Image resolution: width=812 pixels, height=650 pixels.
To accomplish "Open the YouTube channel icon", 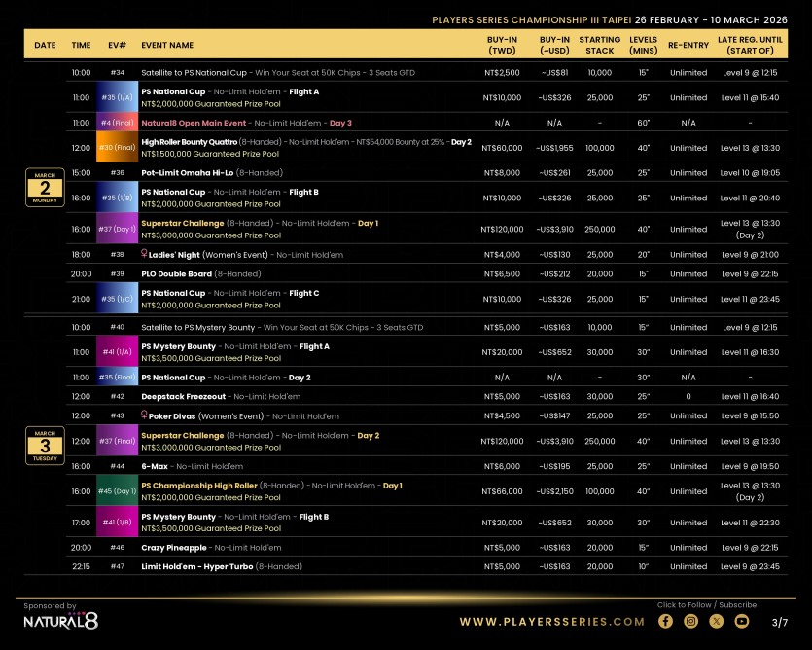I will pos(742,621).
